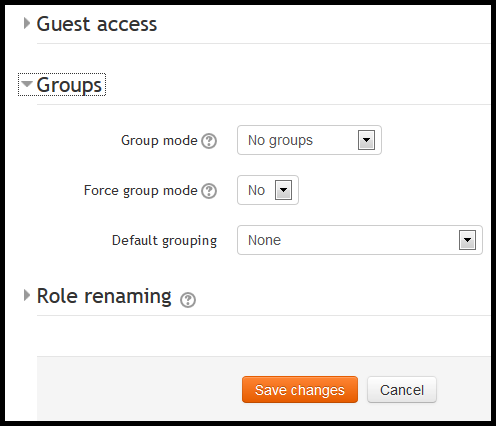Image resolution: width=496 pixels, height=426 pixels.
Task: Click the Save changes button
Action: [x=300, y=390]
